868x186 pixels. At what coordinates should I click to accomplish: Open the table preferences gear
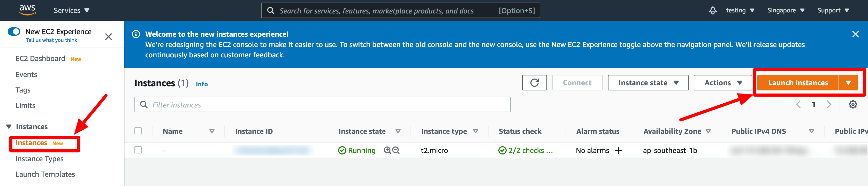853,104
